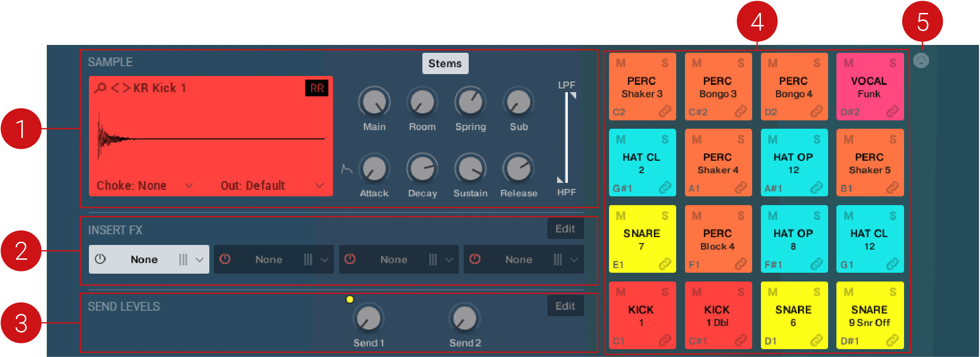980x357 pixels.
Task: Click the bars icon in first insert slot
Action: click(183, 259)
